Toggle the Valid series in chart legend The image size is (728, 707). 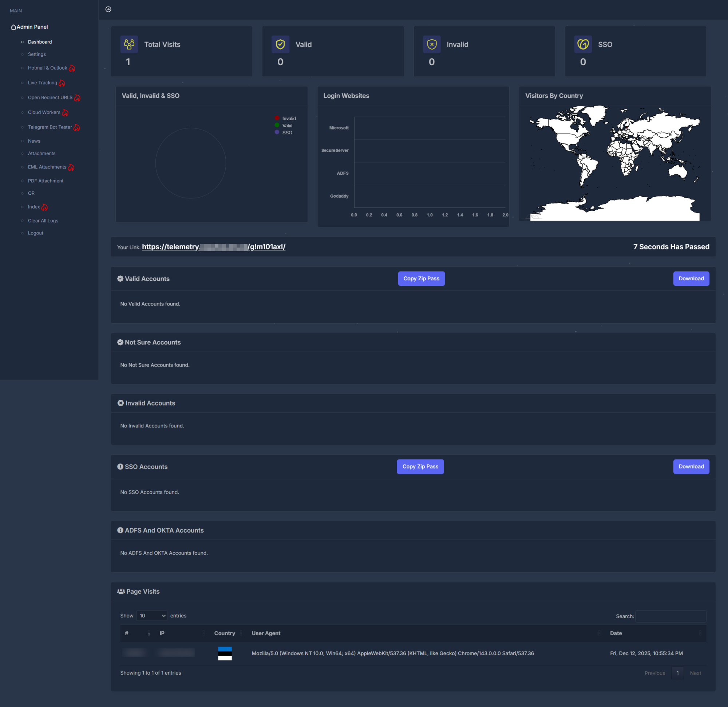click(x=287, y=126)
